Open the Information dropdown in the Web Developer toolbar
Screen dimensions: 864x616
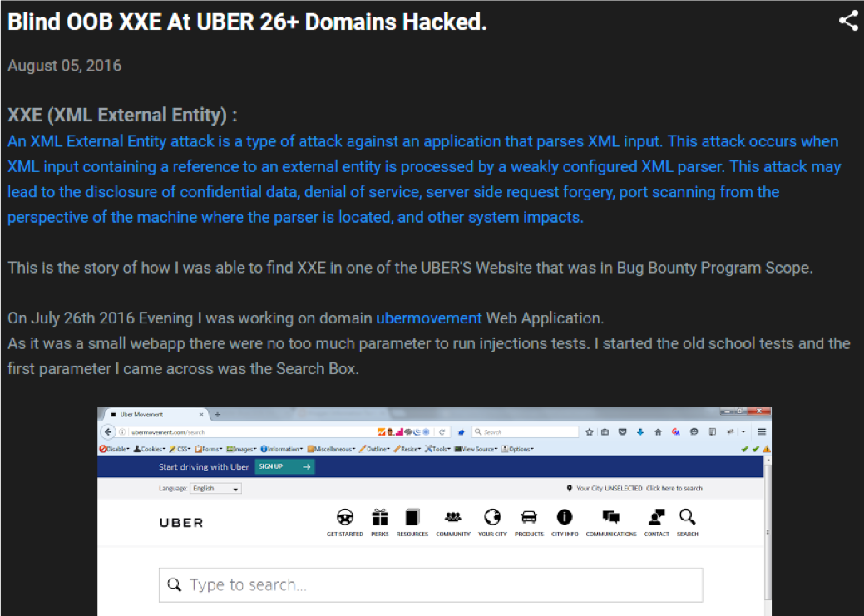[282, 449]
